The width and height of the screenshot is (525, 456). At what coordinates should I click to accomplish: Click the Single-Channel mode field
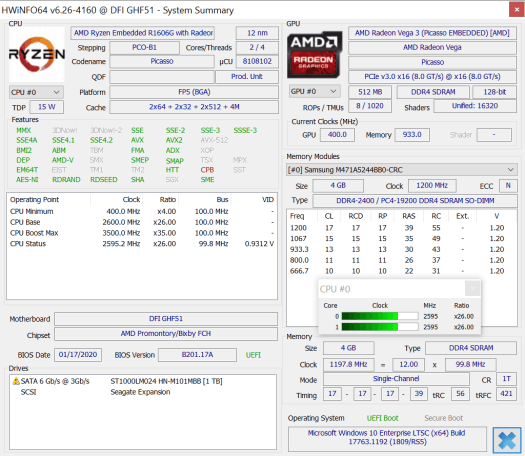(x=396, y=379)
